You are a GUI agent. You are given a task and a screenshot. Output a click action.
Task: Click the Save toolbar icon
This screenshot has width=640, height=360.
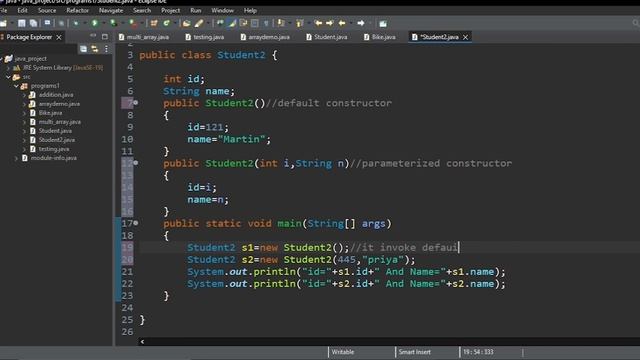pos(22,23)
